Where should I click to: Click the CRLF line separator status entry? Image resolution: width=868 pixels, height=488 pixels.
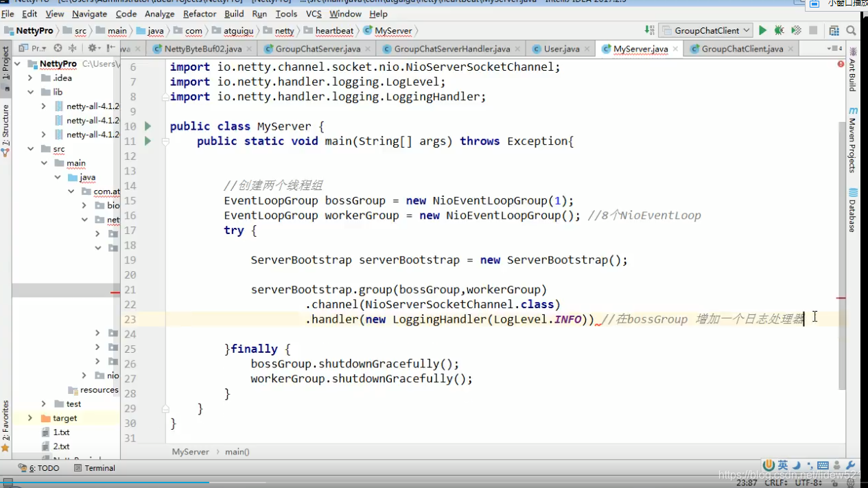[777, 483]
